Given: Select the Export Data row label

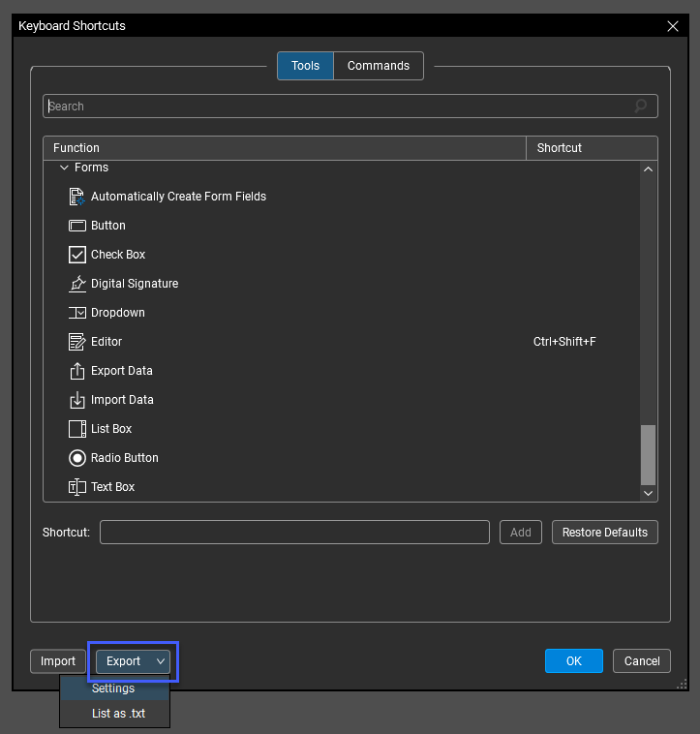Looking at the screenshot, I should click(x=122, y=371).
